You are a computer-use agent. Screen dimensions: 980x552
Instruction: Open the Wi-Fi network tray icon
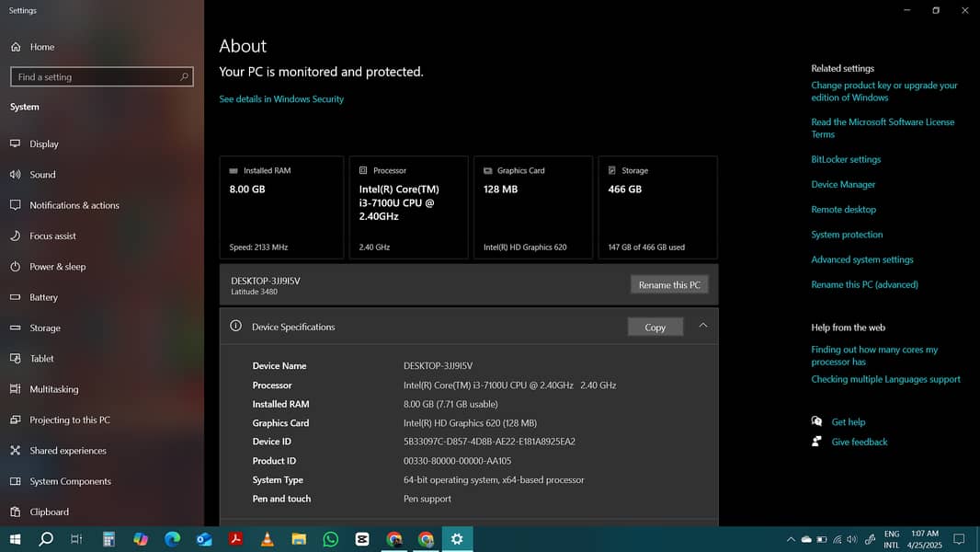pos(838,539)
